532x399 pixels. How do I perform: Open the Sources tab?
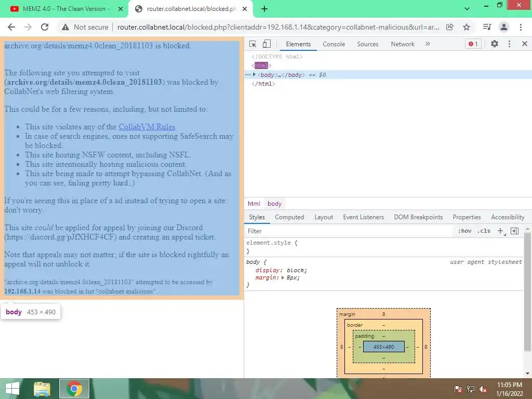pos(367,44)
